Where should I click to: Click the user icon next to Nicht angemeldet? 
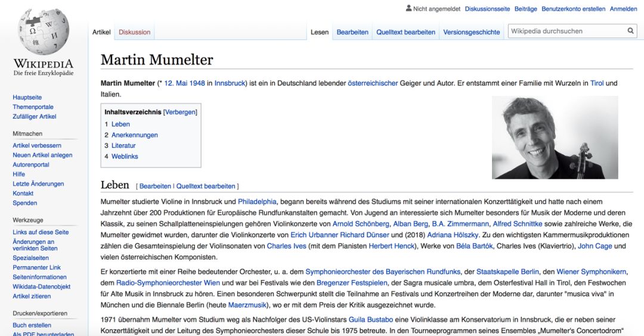click(408, 8)
